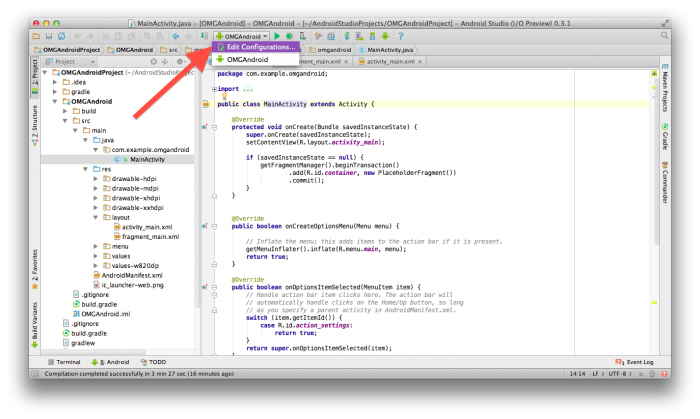Toggle the Build Variants tool window

(x=35, y=325)
